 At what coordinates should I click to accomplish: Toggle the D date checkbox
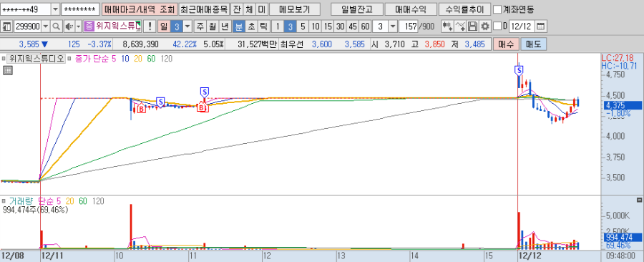point(497,26)
